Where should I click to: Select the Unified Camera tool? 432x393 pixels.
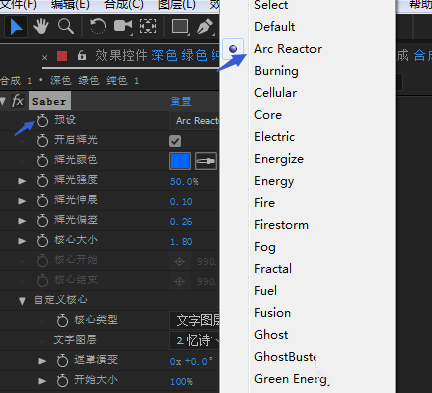123,27
